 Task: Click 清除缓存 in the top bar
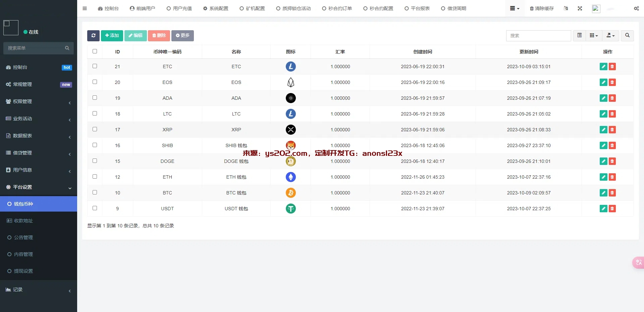(541, 8)
